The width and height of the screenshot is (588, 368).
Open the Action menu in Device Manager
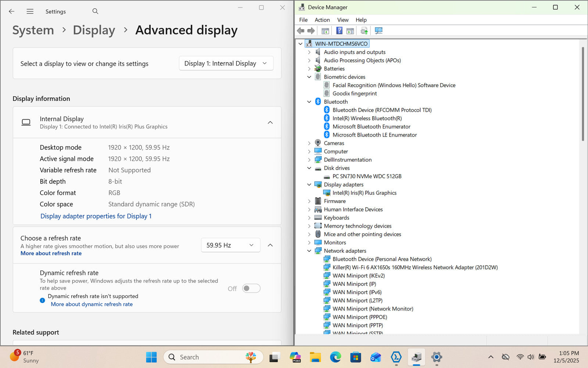tap(322, 20)
